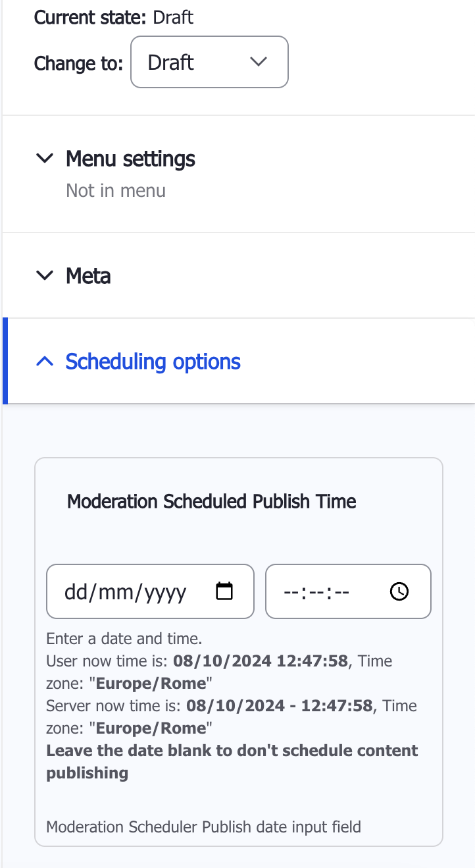Viewport: 475px width, 868px height.
Task: Click the chevron inside the Draft select box
Action: 259,62
